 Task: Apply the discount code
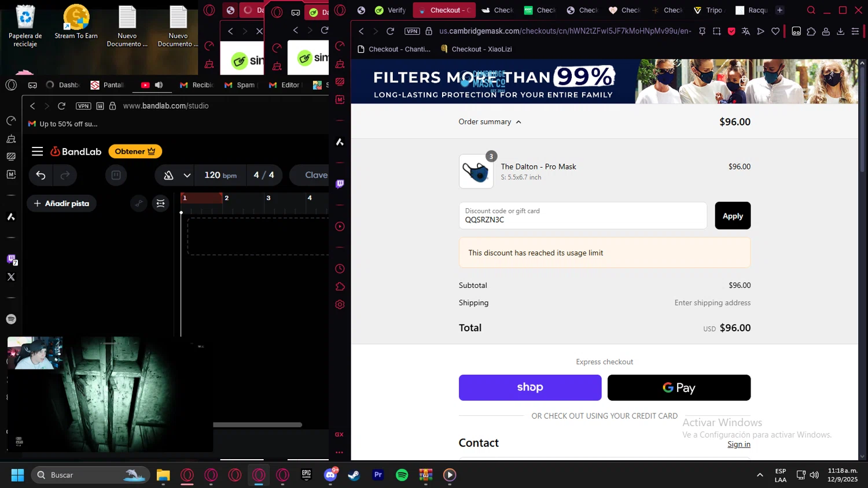(x=733, y=216)
